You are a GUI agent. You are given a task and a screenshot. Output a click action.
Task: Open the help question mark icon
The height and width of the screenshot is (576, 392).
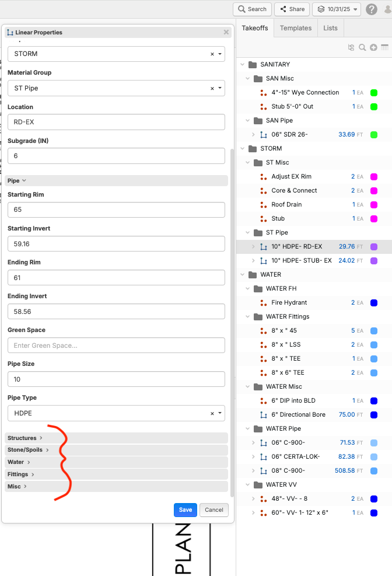(x=372, y=9)
